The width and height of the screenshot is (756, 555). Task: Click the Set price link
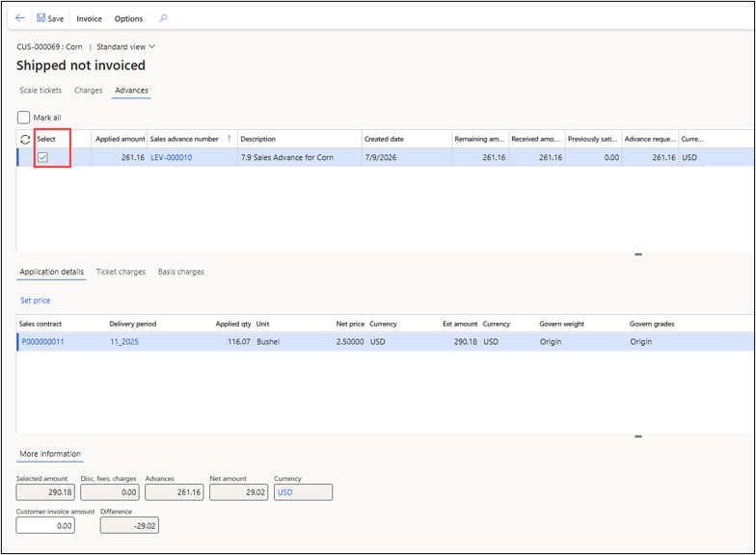[x=35, y=301]
